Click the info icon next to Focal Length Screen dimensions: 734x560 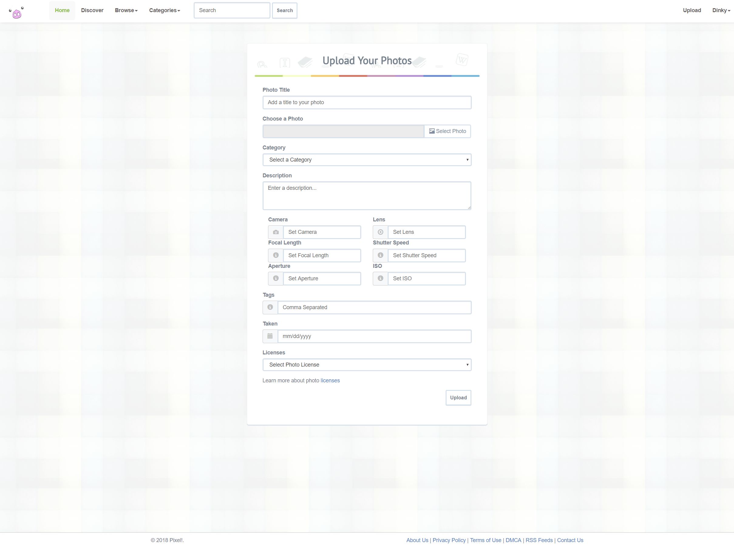(x=276, y=255)
